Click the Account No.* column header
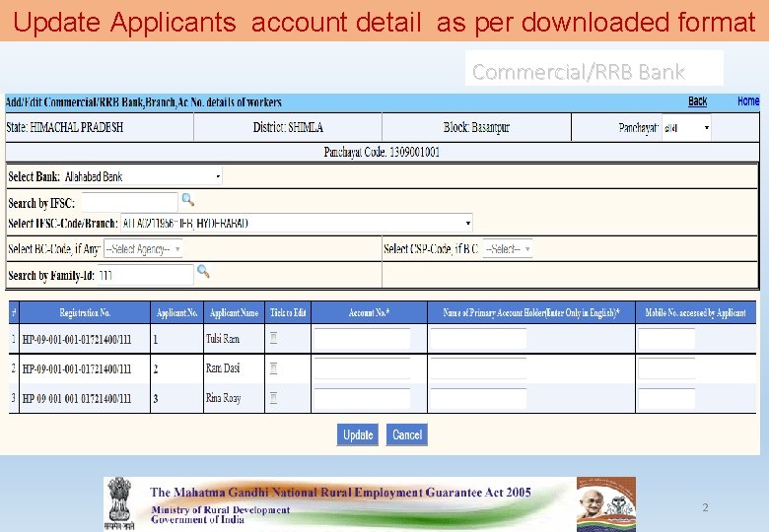This screenshot has width=769, height=532. point(369,312)
